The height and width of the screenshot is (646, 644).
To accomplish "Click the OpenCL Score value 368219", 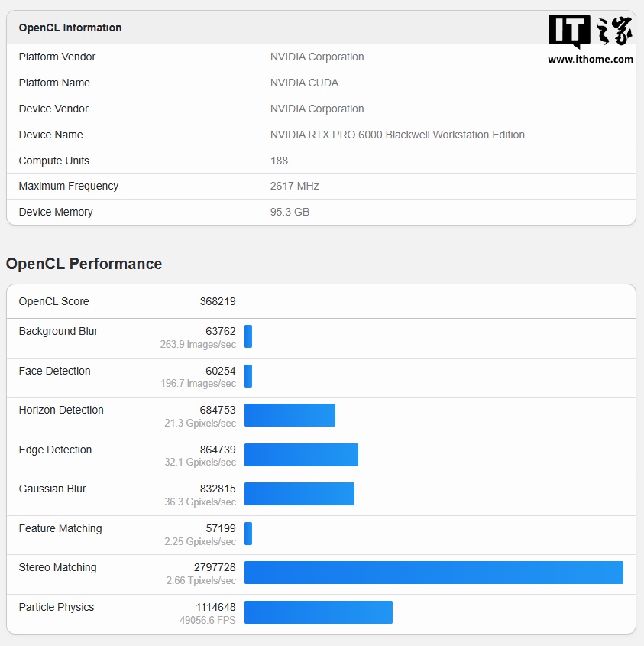I will coord(218,301).
